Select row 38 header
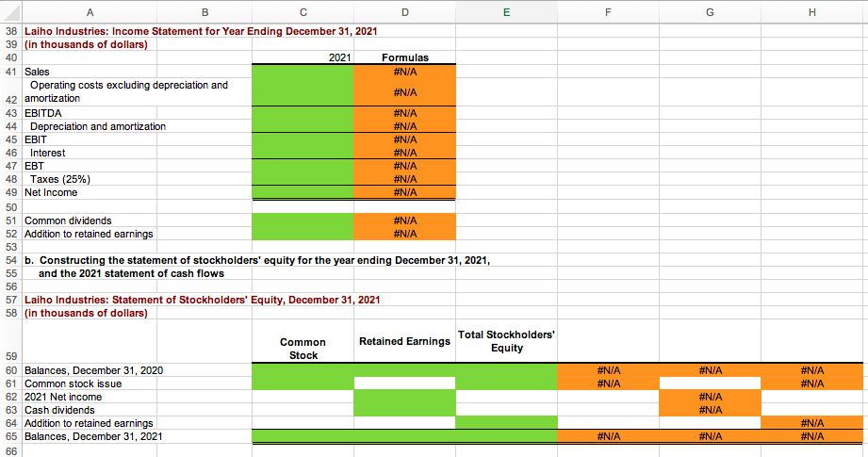Image resolution: width=868 pixels, height=457 pixels. pos(11,31)
